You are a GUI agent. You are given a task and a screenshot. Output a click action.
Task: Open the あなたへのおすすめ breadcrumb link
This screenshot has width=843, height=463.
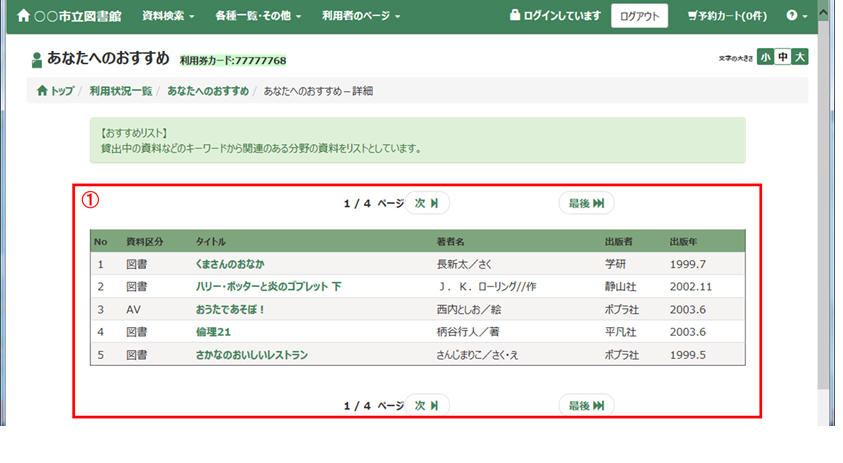[x=208, y=91]
